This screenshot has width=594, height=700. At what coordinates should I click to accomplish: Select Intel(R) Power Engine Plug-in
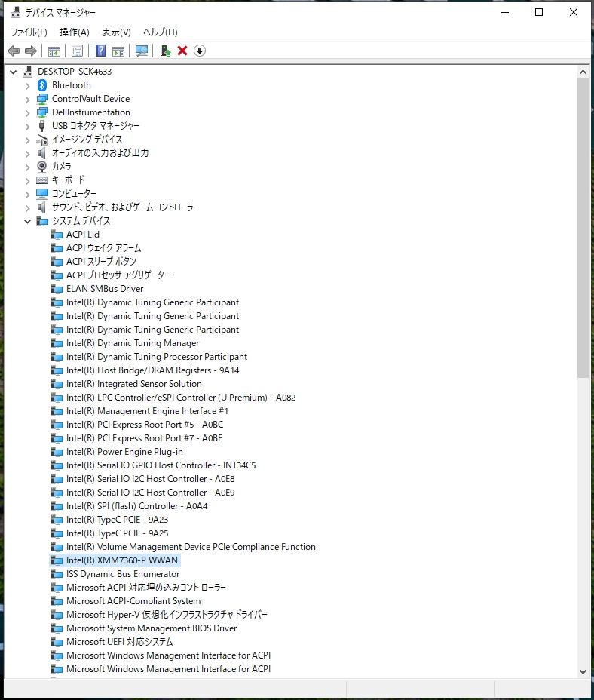pos(124,452)
